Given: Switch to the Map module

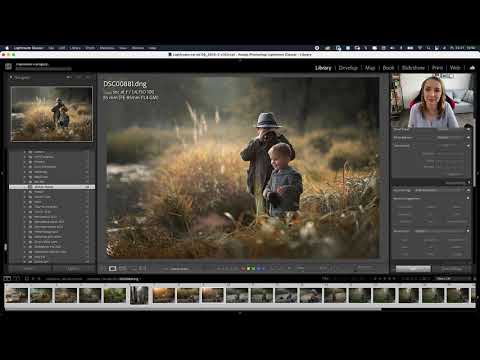Looking at the screenshot, I should click(370, 68).
